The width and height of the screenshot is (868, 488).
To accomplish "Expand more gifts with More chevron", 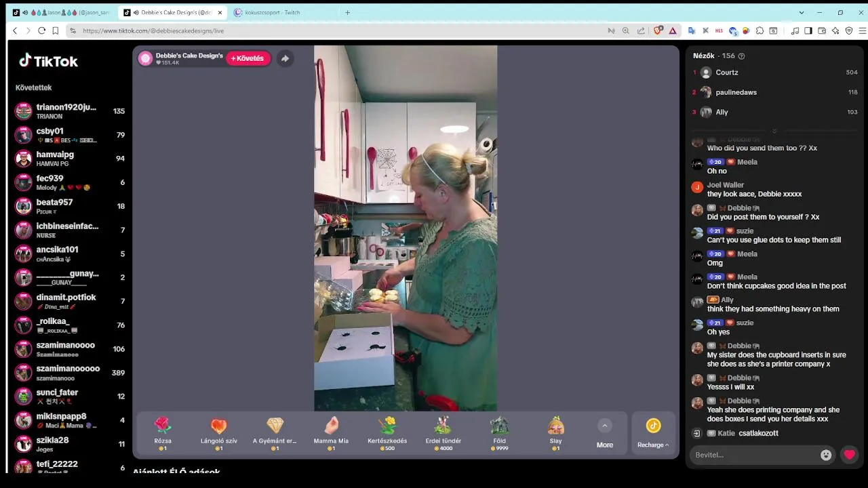I will coord(604,426).
